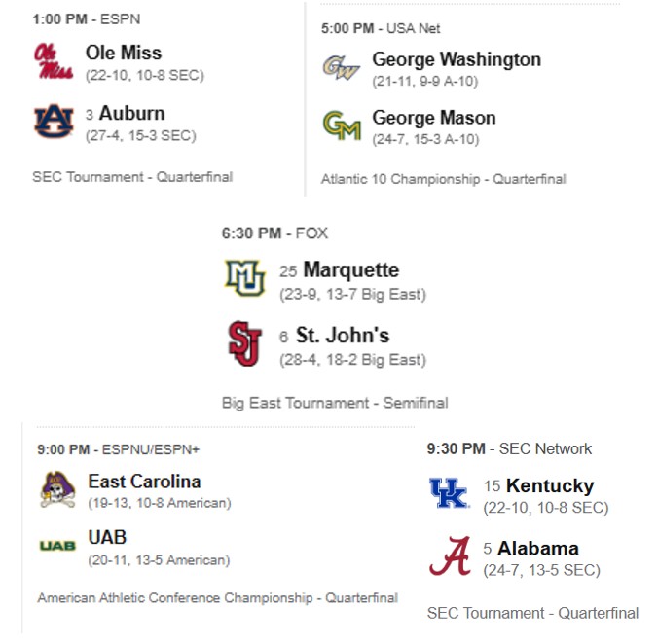The width and height of the screenshot is (658, 644).
Task: Select the George Washington logo
Action: pos(342,67)
